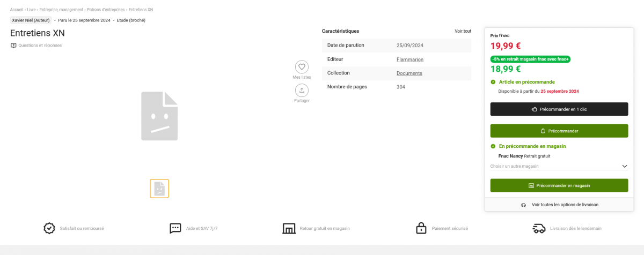Click the green check beside En précommande en magasin

[493, 146]
